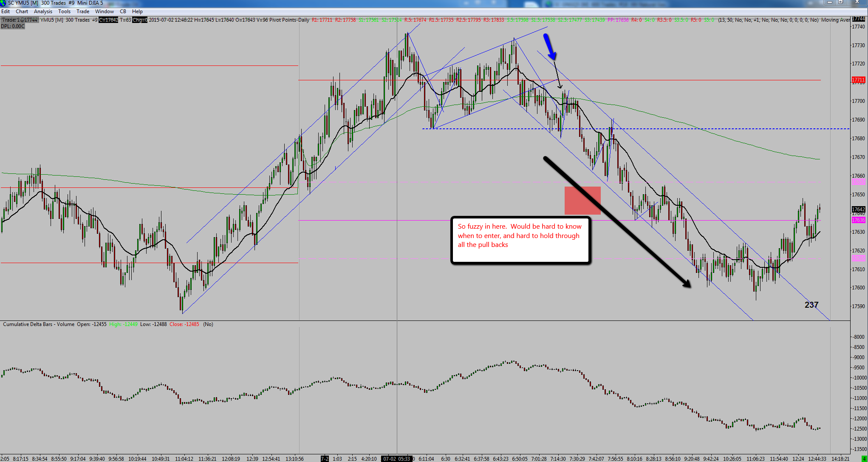Click the 17720 price scale label
868x462 pixels.
click(858, 64)
